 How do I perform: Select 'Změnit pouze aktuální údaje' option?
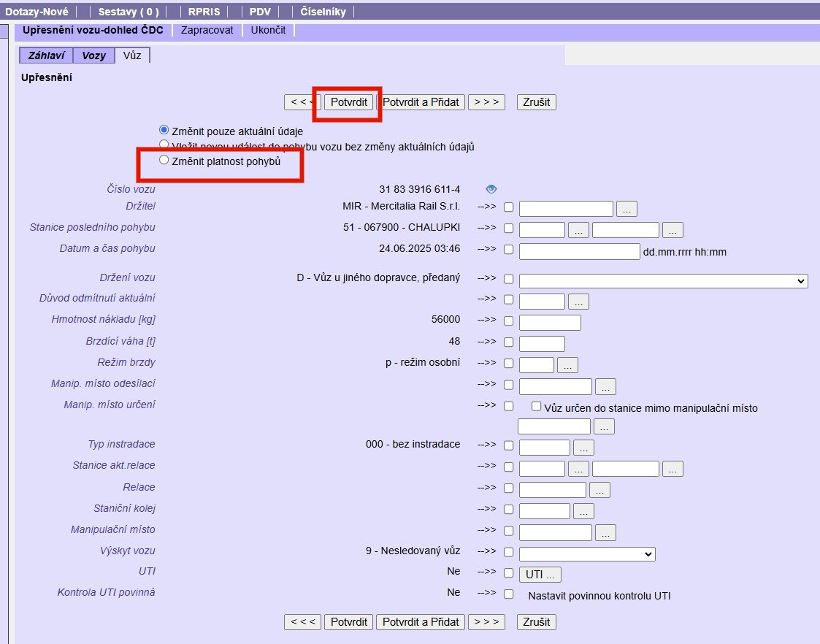164,130
